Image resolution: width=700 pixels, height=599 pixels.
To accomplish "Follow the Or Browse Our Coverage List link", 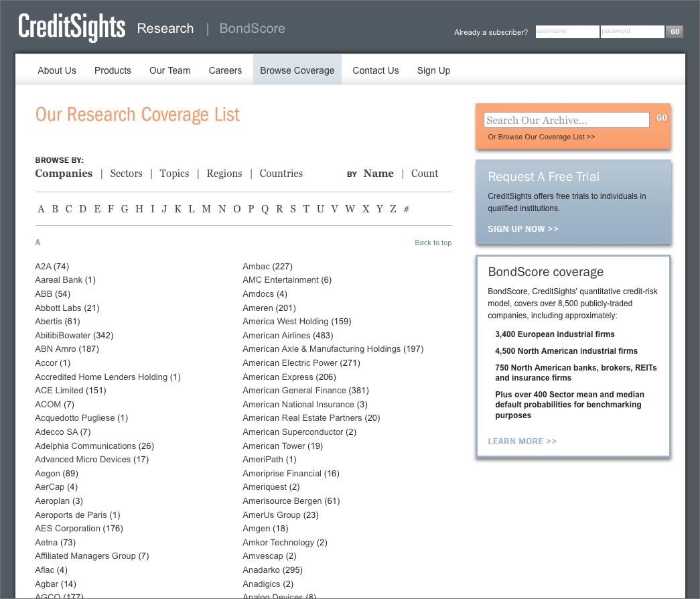I will pos(541,137).
